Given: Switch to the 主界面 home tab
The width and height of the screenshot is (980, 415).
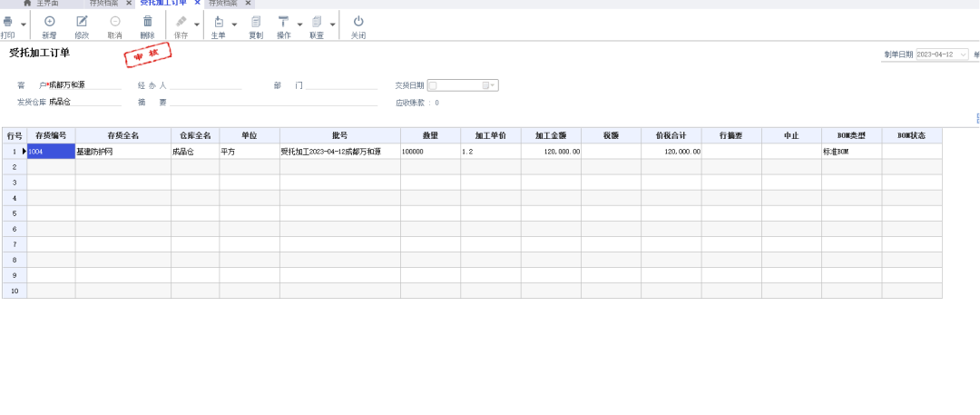Looking at the screenshot, I should pos(46,4).
